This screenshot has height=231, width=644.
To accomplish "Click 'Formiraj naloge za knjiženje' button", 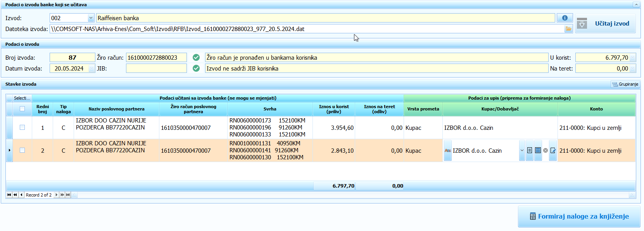I will [x=579, y=216].
